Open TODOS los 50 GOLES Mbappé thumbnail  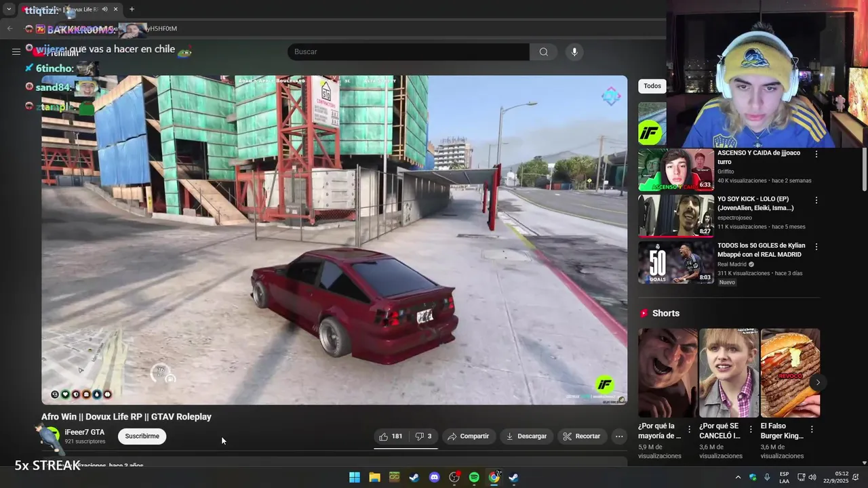675,262
